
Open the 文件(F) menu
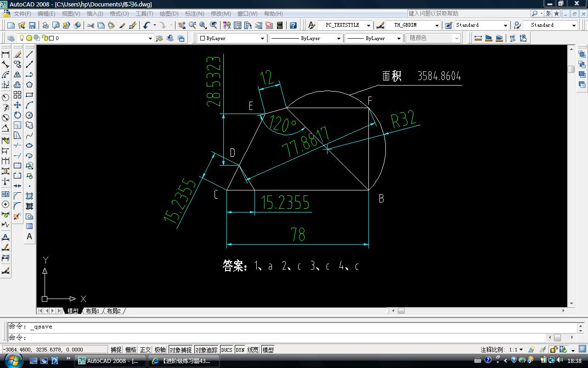click(23, 14)
